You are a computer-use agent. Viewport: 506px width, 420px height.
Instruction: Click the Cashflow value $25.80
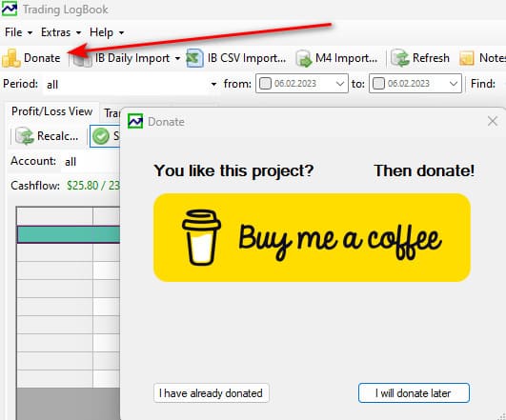click(82, 186)
